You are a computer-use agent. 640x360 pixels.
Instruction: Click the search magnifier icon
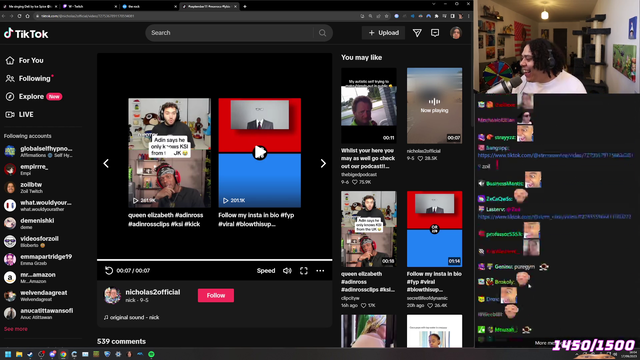point(322,33)
